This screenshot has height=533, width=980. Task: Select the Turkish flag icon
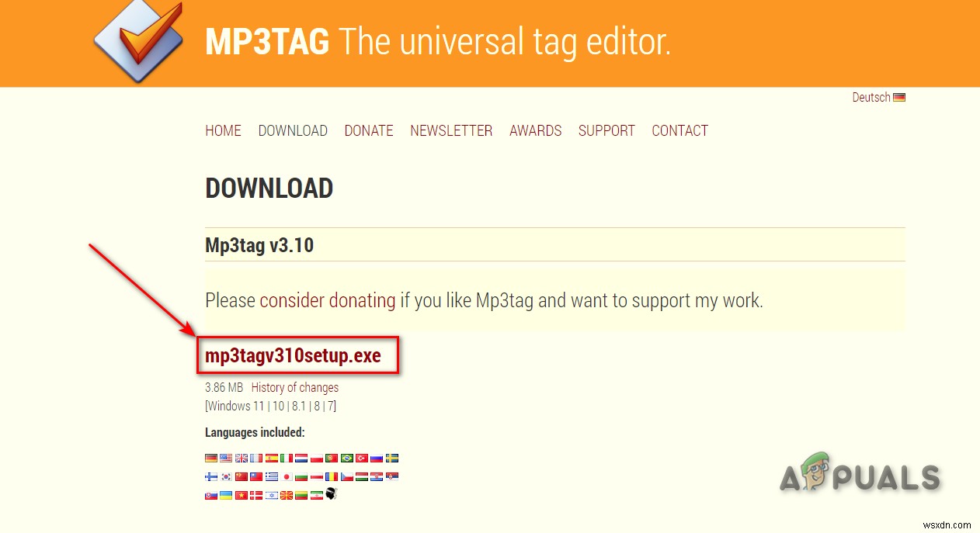(x=362, y=458)
